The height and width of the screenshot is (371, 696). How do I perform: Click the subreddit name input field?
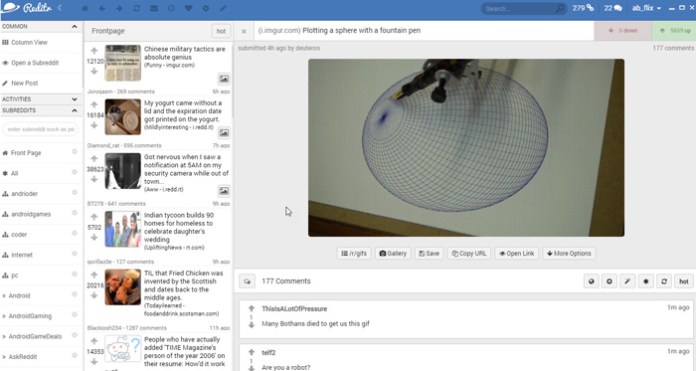(x=41, y=129)
